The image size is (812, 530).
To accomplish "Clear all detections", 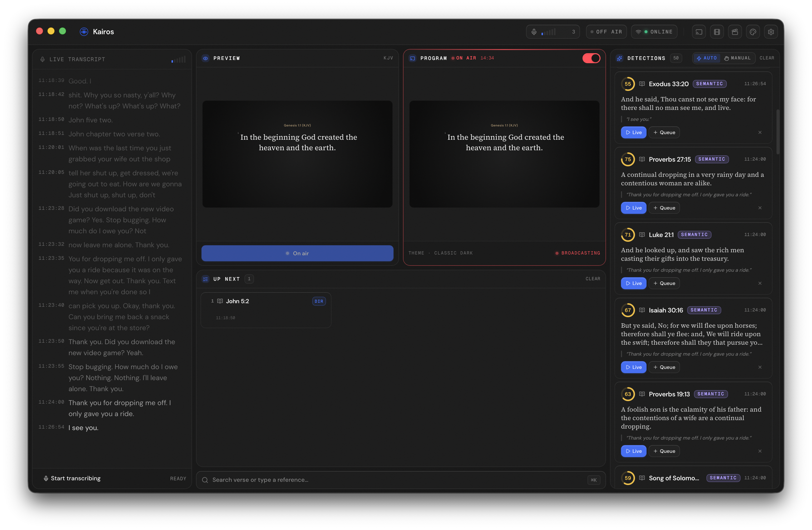I will point(766,58).
